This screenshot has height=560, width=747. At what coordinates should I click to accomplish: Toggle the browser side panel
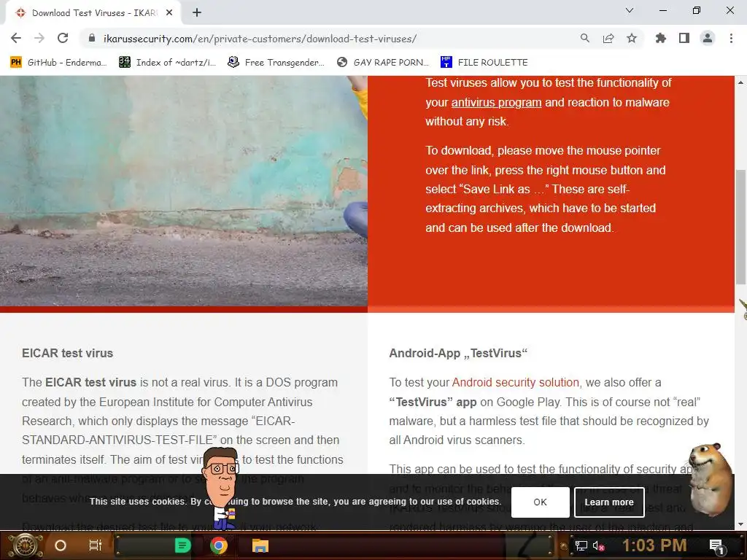click(x=684, y=38)
